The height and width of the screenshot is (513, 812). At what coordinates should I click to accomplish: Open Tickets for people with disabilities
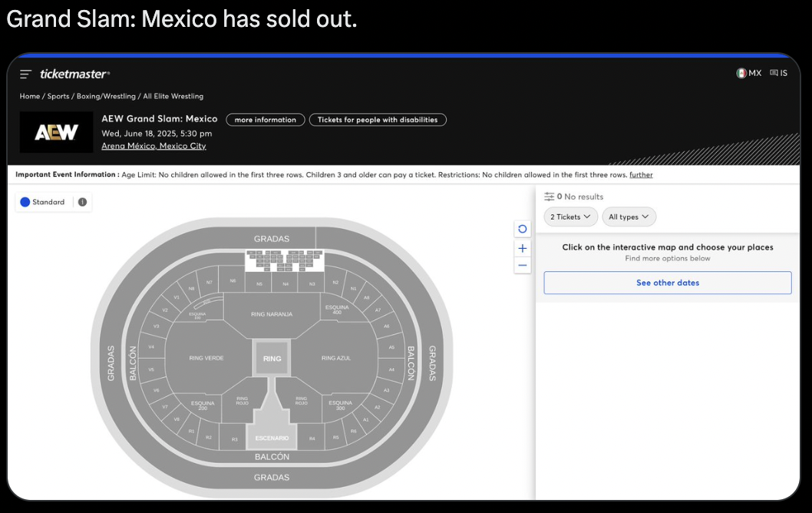378,120
